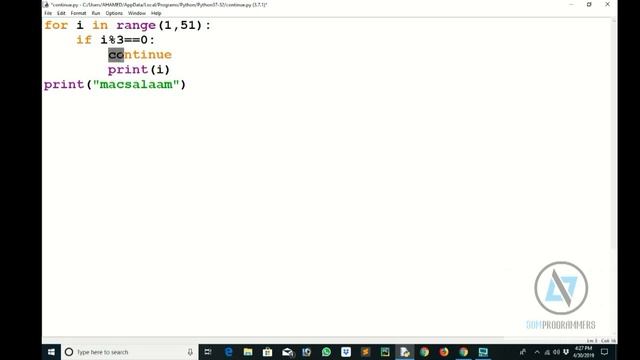Open Task View from taskbar
The height and width of the screenshot is (360, 640).
[208, 352]
